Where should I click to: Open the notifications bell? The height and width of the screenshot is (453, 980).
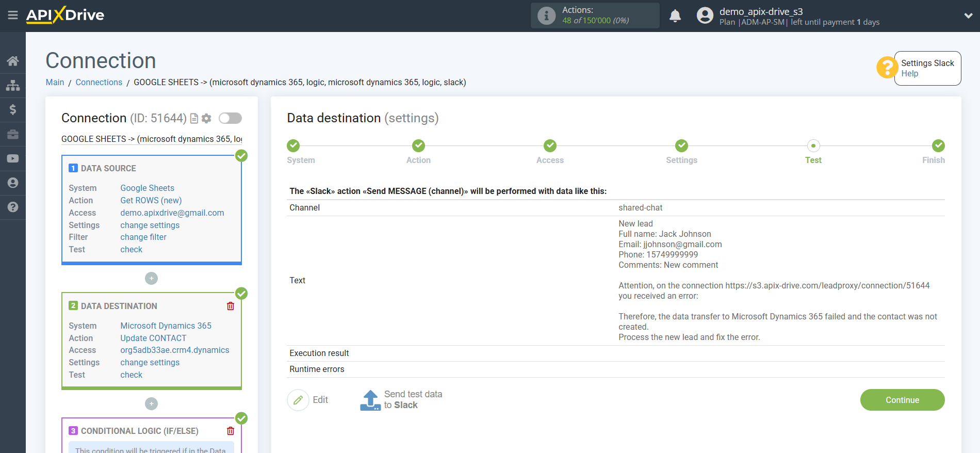click(x=675, y=15)
